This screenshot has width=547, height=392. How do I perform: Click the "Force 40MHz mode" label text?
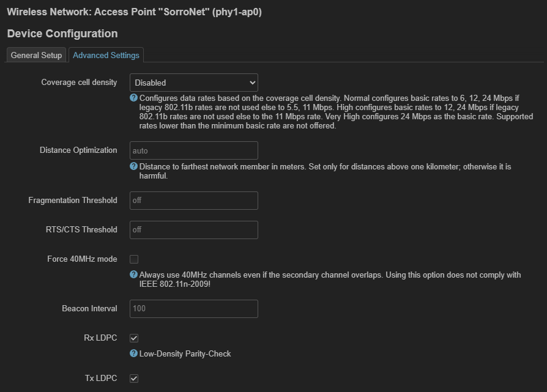[82, 259]
